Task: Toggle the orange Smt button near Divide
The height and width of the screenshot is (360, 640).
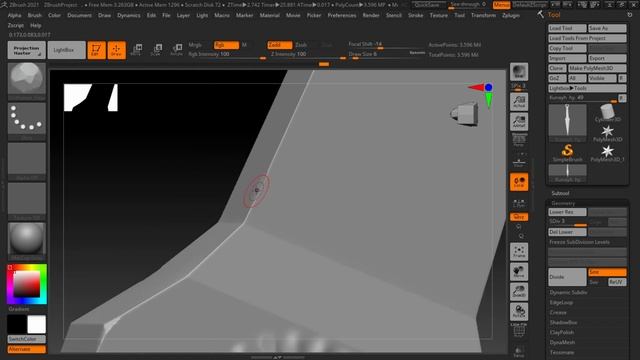Action: [x=607, y=272]
